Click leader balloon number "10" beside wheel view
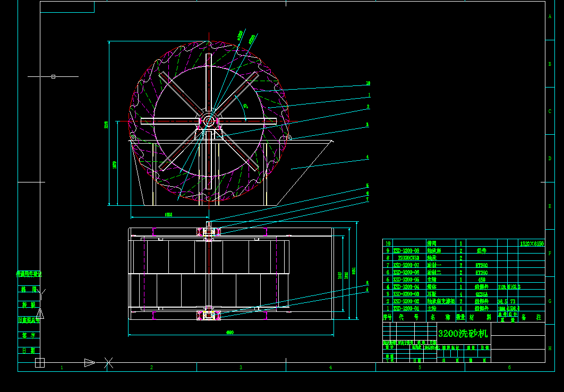The height and width of the screenshot is (392, 564). click(x=368, y=83)
